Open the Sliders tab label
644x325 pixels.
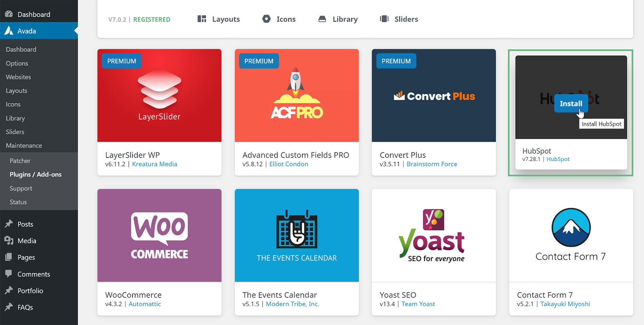pos(406,19)
